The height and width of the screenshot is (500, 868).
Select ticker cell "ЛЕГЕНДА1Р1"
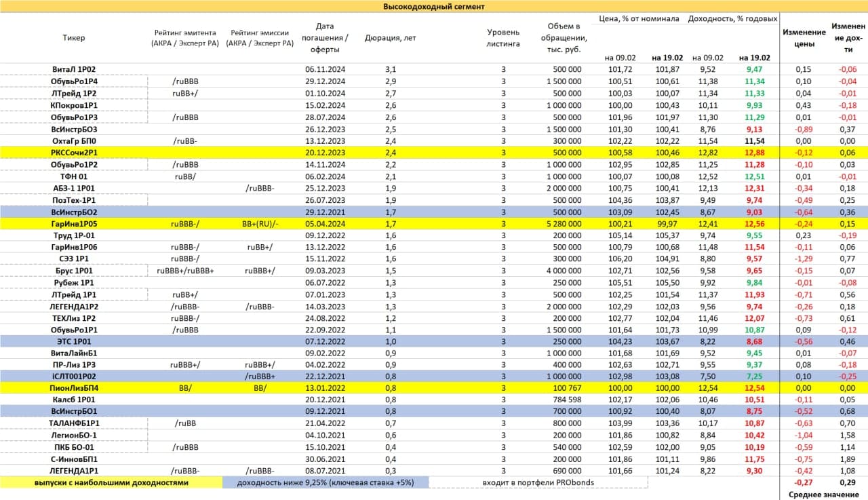[x=74, y=472]
